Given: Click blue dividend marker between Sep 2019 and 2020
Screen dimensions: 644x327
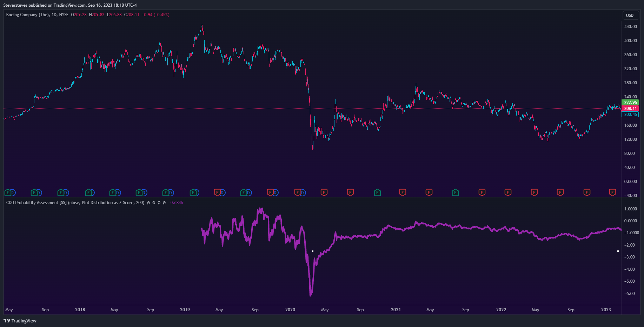Looking at the screenshot, I should (275, 192).
